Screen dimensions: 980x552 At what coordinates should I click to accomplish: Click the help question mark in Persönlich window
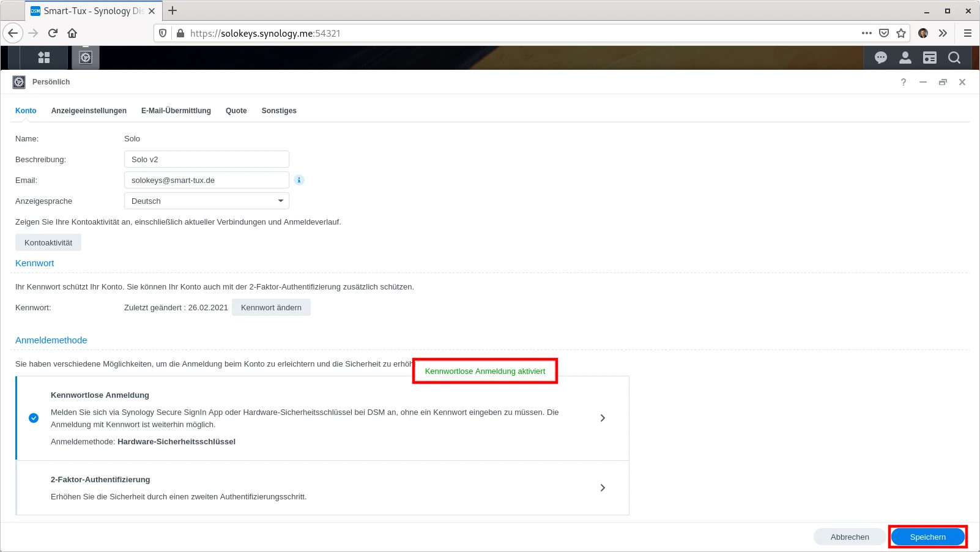click(x=904, y=82)
